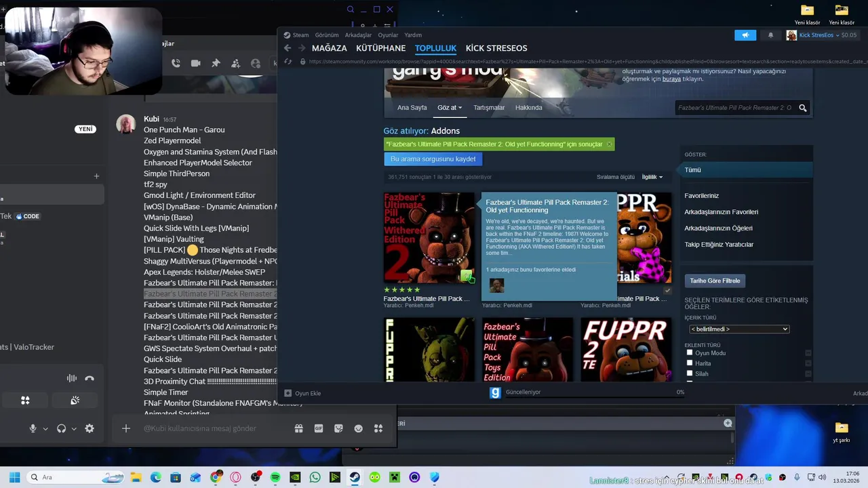Show Favorileriniz items
The width and height of the screenshot is (868, 488).
coord(701,196)
